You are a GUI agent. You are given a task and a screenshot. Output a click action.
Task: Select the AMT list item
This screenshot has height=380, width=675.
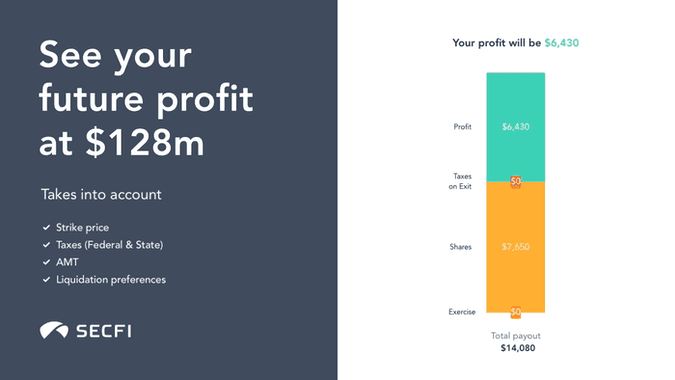[x=61, y=262]
